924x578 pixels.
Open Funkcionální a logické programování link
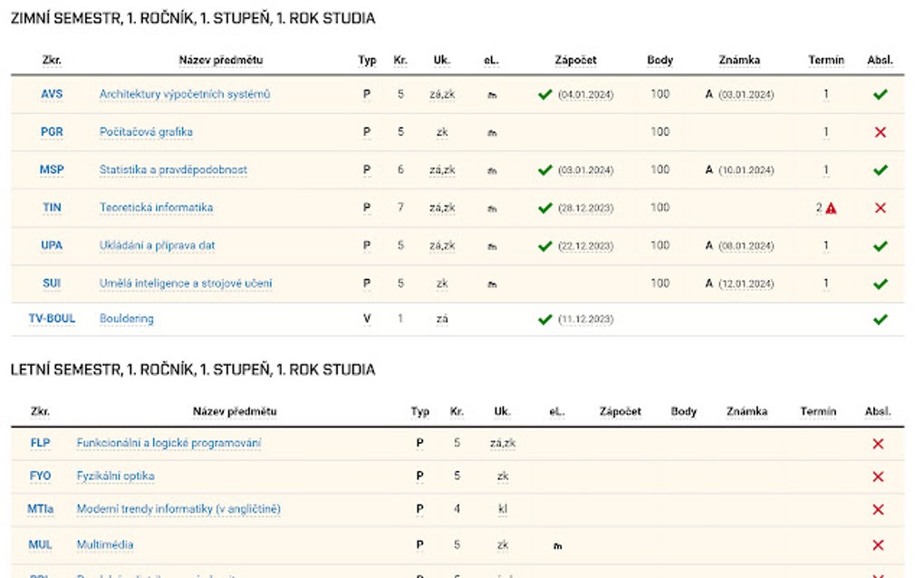click(169, 443)
